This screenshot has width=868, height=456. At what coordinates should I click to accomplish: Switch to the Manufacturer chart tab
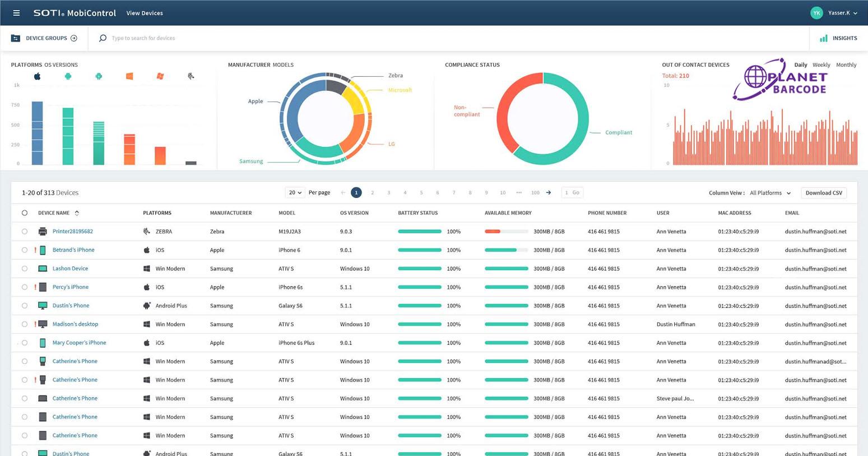[249, 65]
